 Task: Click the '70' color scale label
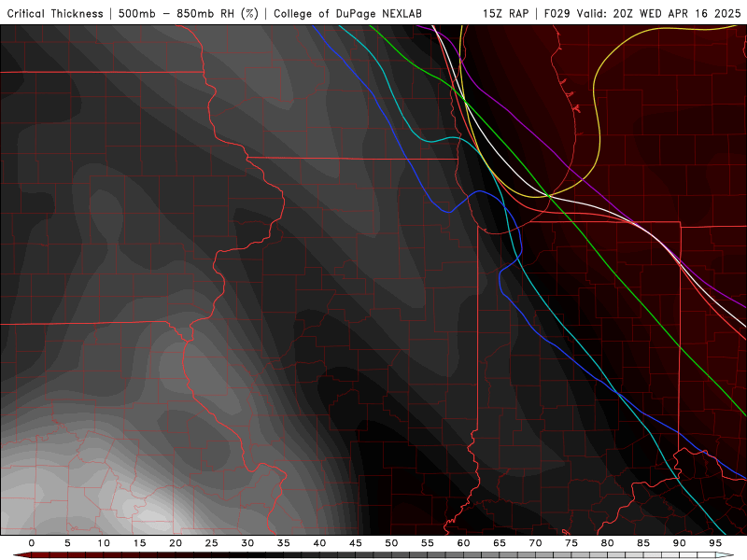535,543
